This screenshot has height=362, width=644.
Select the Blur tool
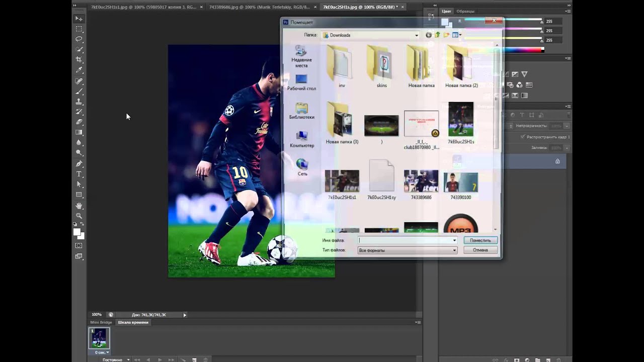[79, 143]
